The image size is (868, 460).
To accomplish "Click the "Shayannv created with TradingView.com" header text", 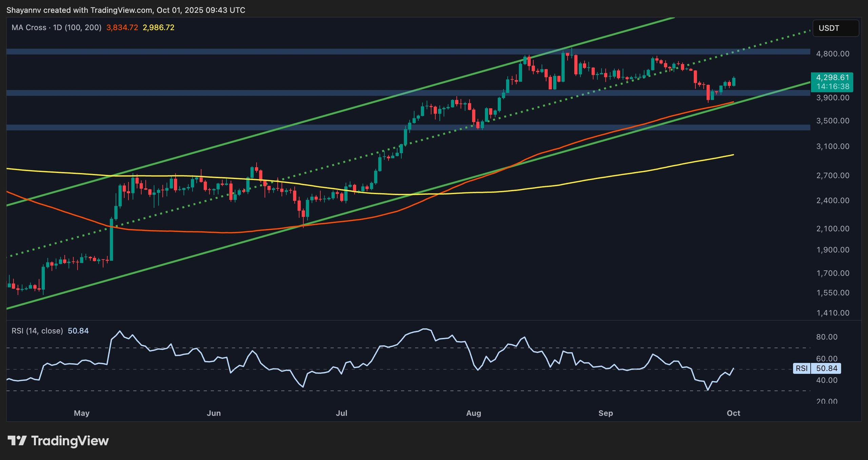I will pyautogui.click(x=80, y=10).
